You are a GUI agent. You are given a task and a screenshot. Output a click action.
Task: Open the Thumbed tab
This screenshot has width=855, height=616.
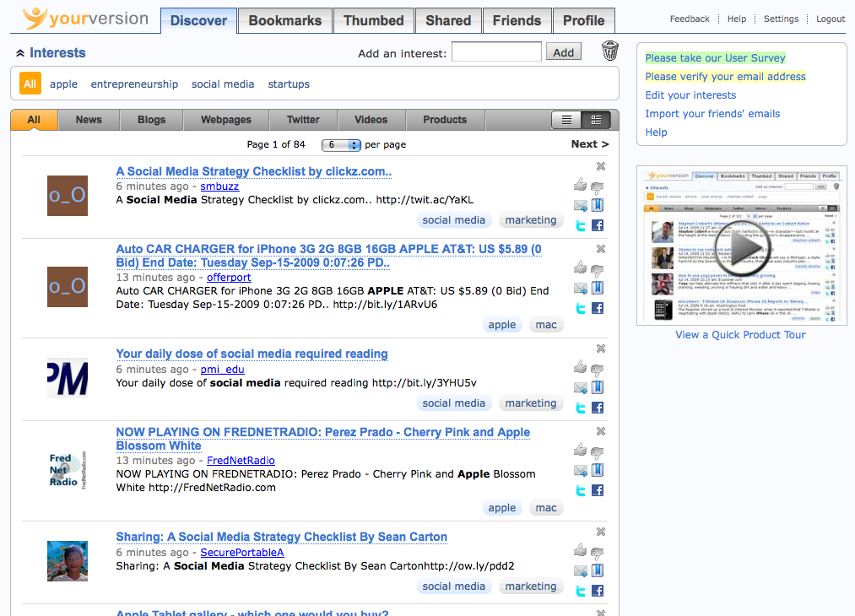click(x=374, y=21)
